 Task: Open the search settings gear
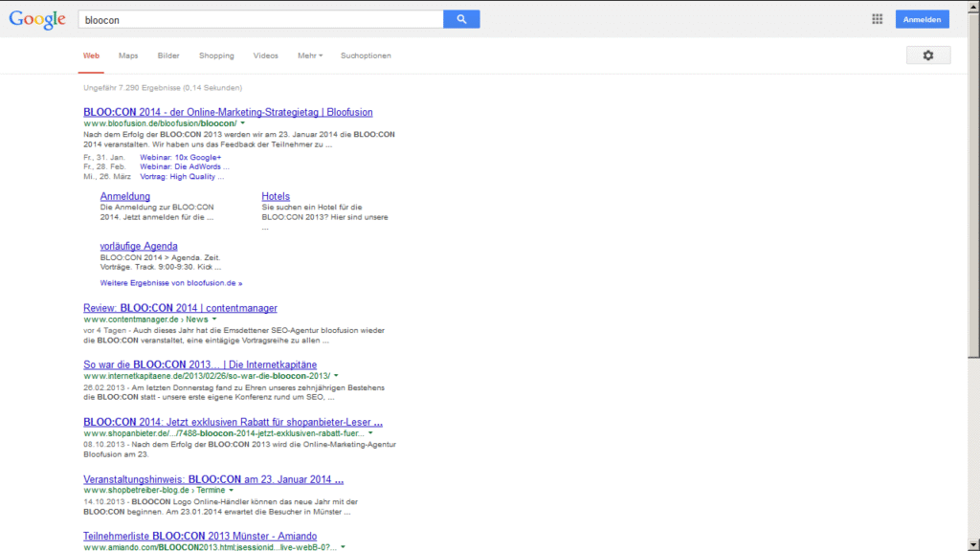click(926, 55)
